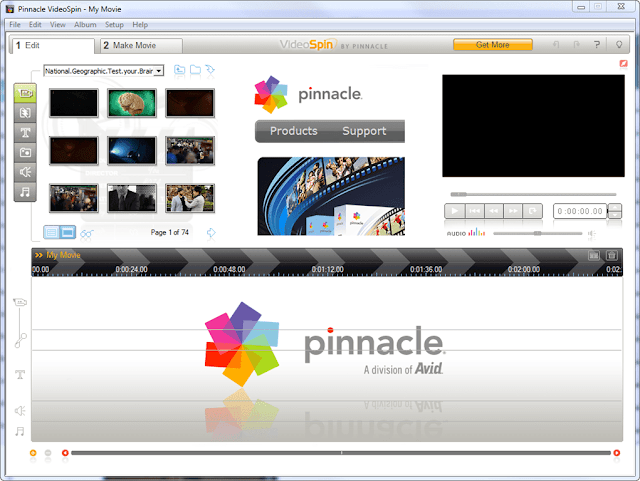Mute the player audio speaker icon
This screenshot has height=481, width=640.
tap(591, 234)
